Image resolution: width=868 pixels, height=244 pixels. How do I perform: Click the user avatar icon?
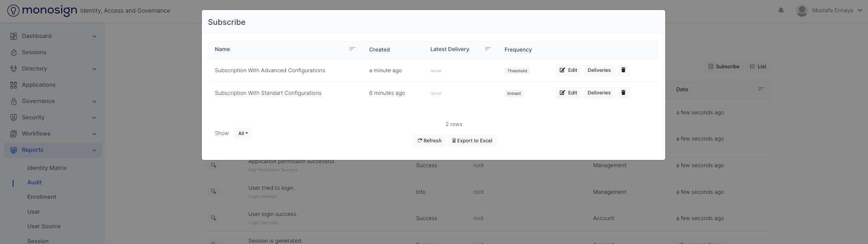pos(802,10)
